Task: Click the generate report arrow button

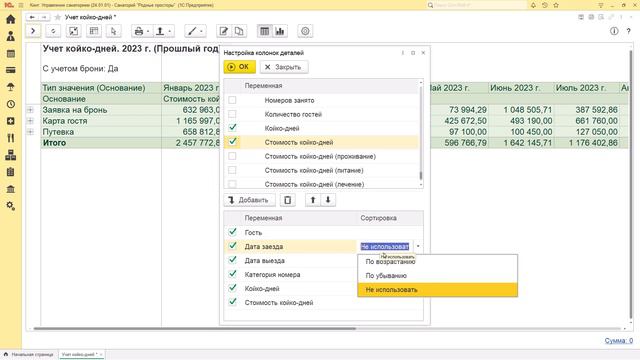Action: point(33,31)
